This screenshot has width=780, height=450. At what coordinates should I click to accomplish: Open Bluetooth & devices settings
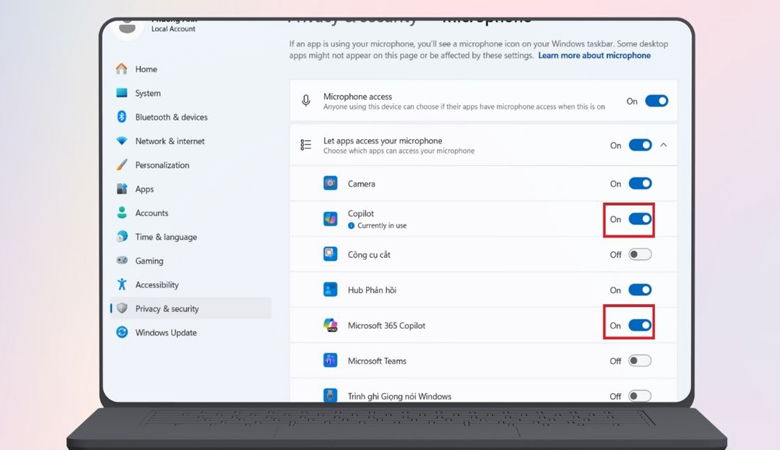[x=171, y=117]
